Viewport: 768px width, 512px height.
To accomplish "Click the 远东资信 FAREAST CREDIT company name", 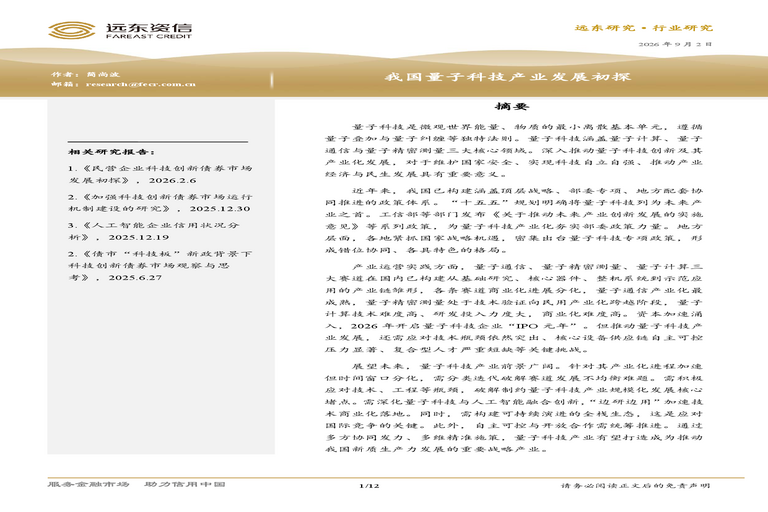I will pyautogui.click(x=148, y=30).
